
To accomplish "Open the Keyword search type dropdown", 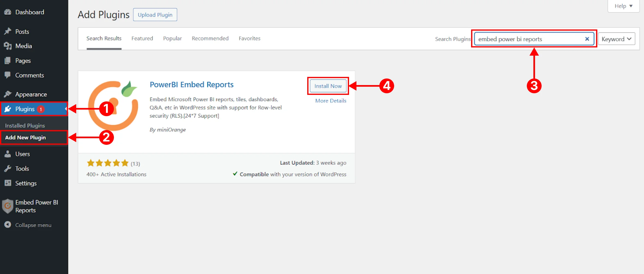I will (616, 39).
